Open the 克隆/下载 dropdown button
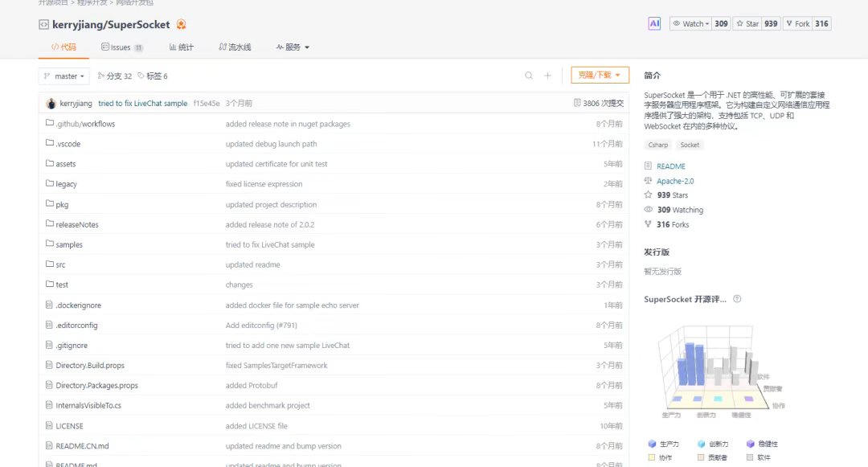The image size is (868, 467). (x=600, y=76)
